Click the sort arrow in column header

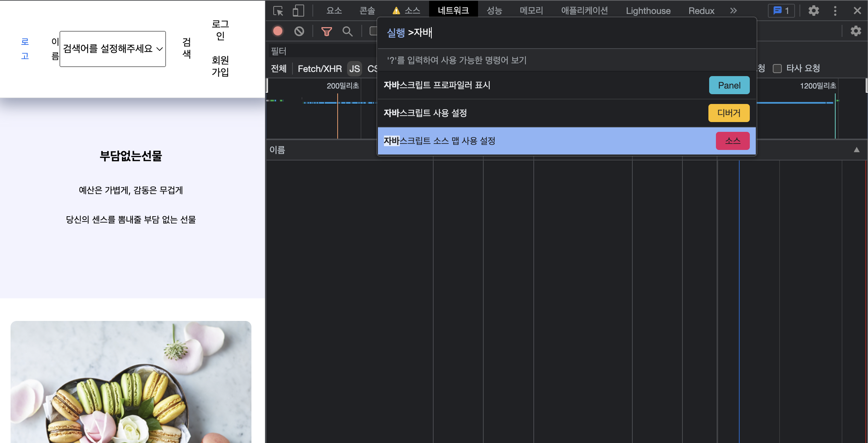[856, 150]
